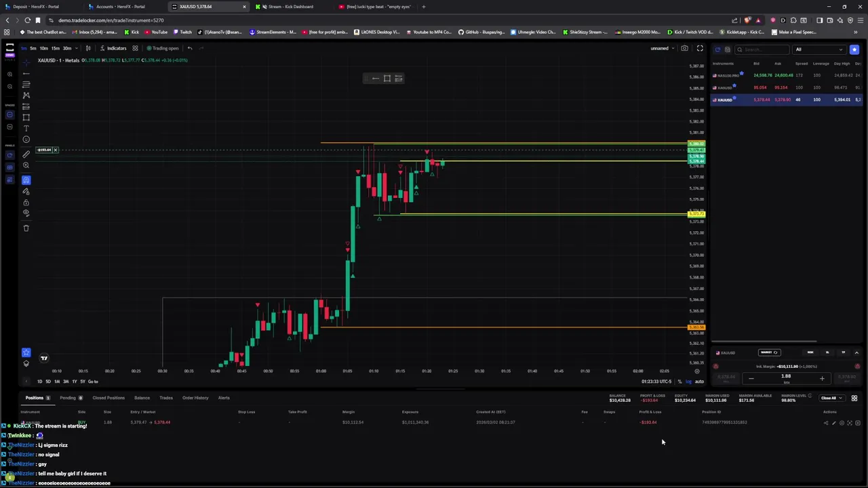Screen dimensions: 868x488
Task: Open the Trades tab
Action: point(166,398)
